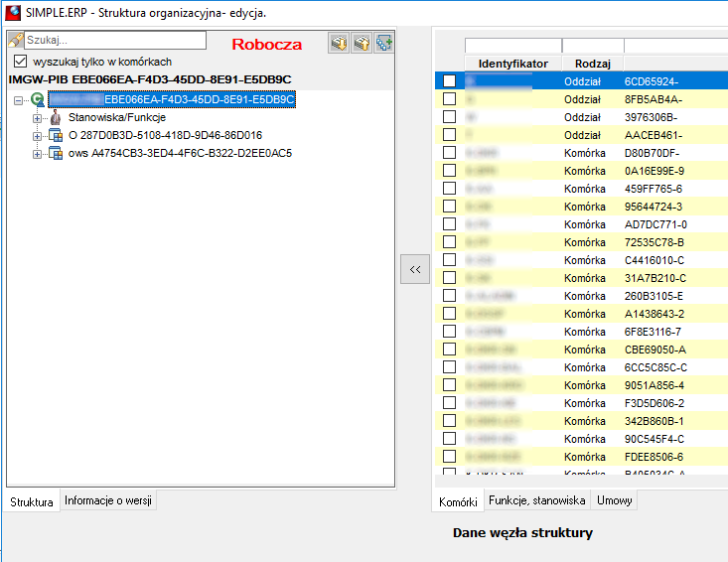The width and height of the screenshot is (728, 562).
Task: Check the box in row 6CC5C85C-C
Action: coord(450,366)
